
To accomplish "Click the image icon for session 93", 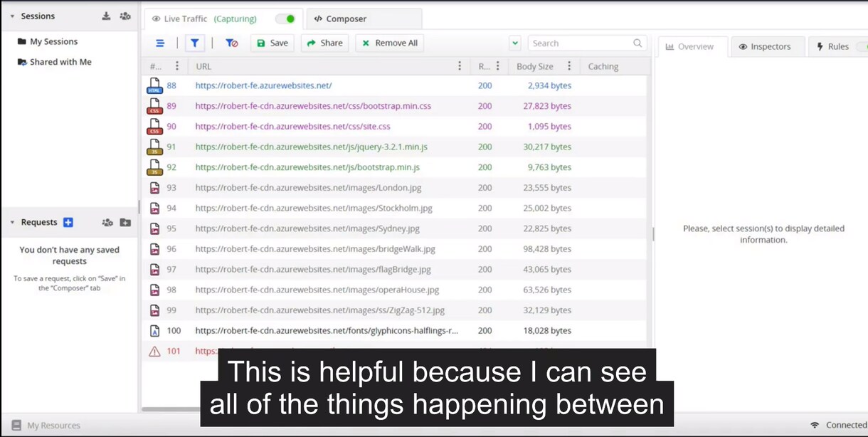I will (154, 189).
